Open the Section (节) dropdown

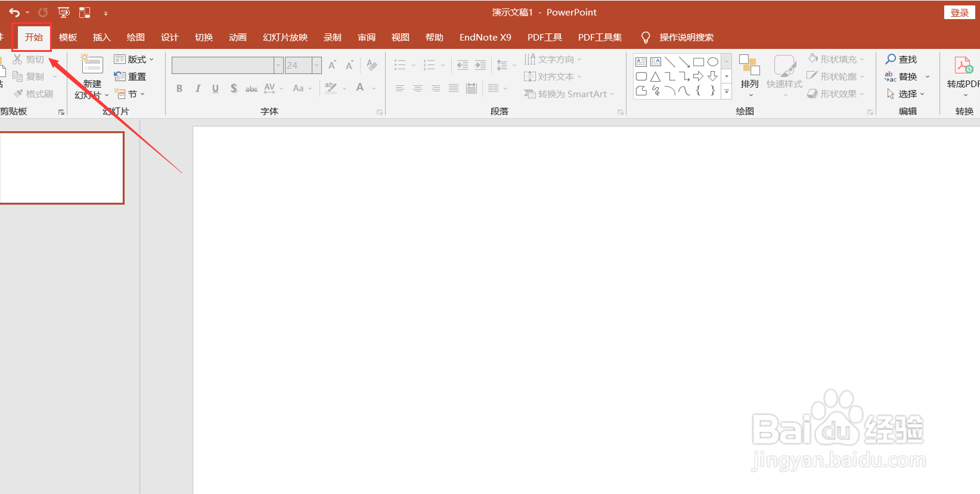(x=130, y=94)
